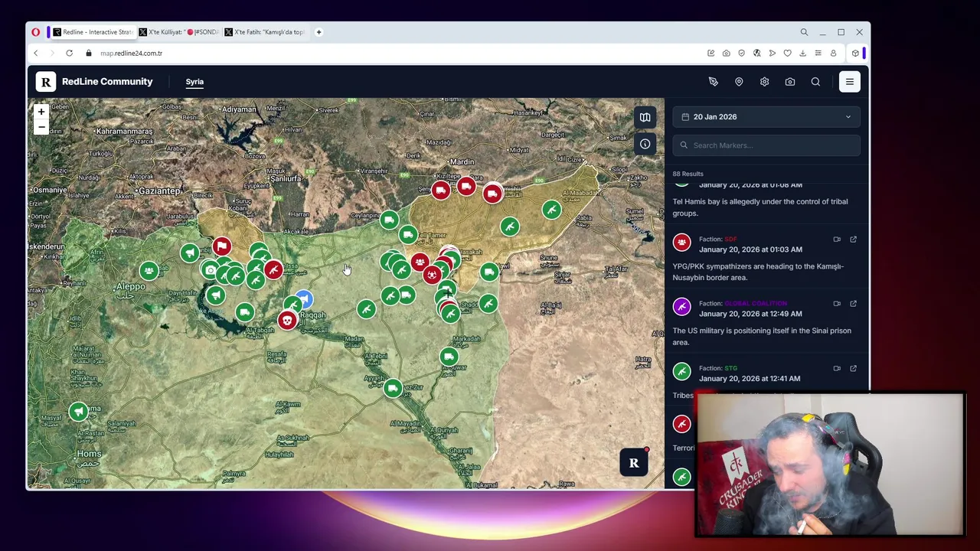This screenshot has height=551, width=980.
Task: Go back in the browser
Action: [35, 53]
